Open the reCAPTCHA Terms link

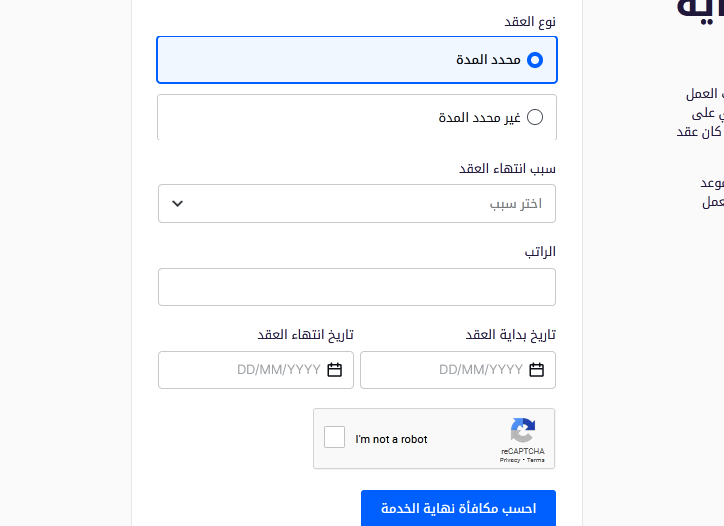pyautogui.click(x=536, y=460)
